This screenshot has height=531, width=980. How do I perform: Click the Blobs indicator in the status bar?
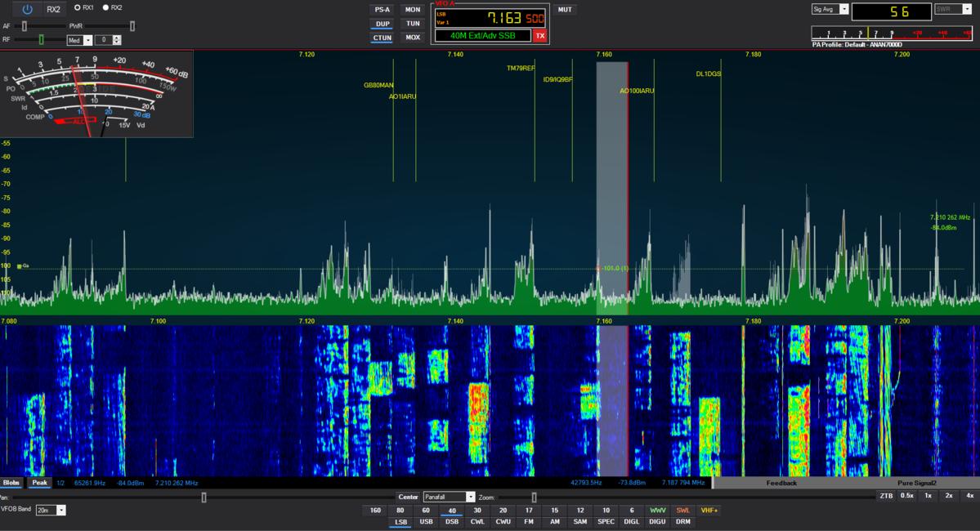click(x=11, y=483)
